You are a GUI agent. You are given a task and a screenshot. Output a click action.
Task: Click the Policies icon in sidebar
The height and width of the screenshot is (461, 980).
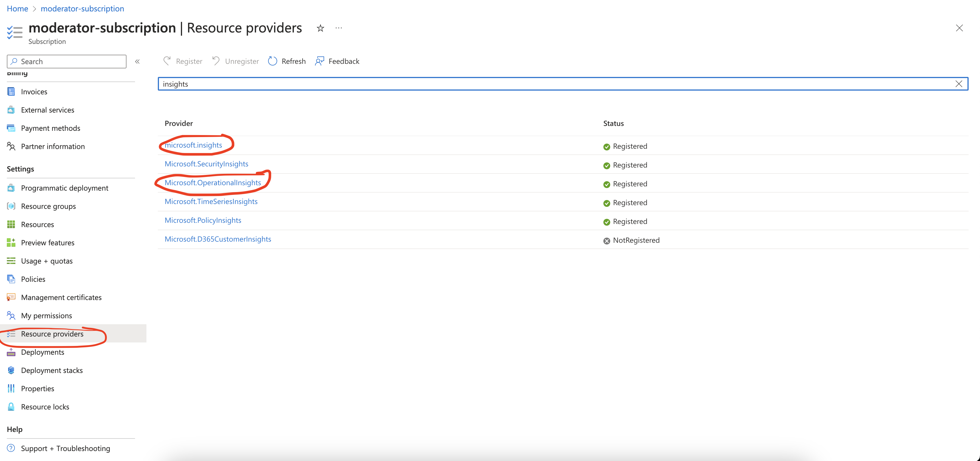pyautogui.click(x=11, y=279)
